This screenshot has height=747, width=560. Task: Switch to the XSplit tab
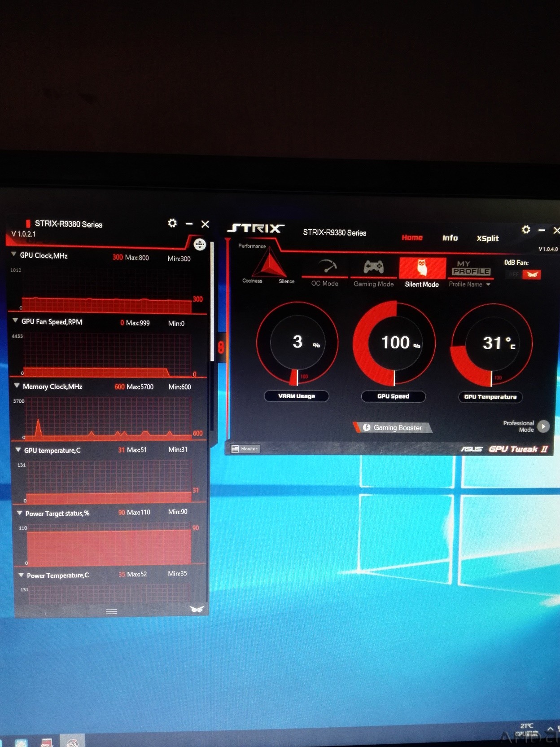pos(488,238)
